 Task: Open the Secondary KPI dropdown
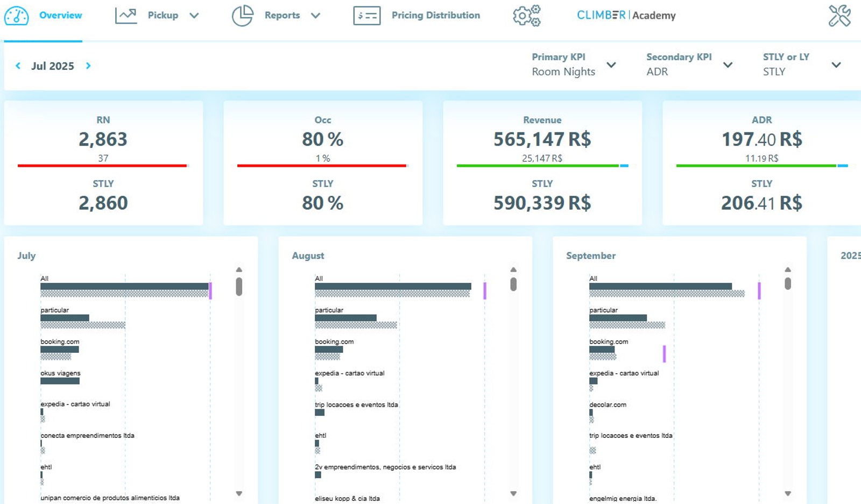(689, 65)
